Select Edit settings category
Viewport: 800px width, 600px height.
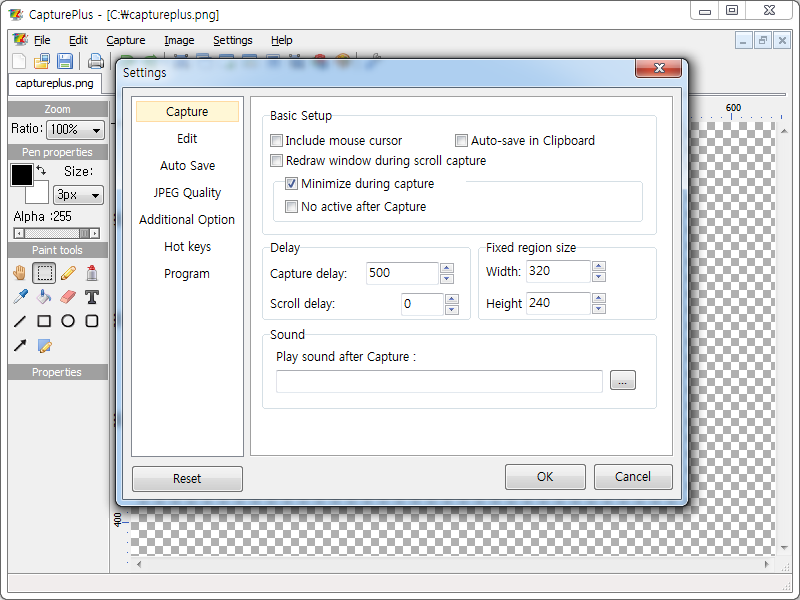tap(187, 139)
